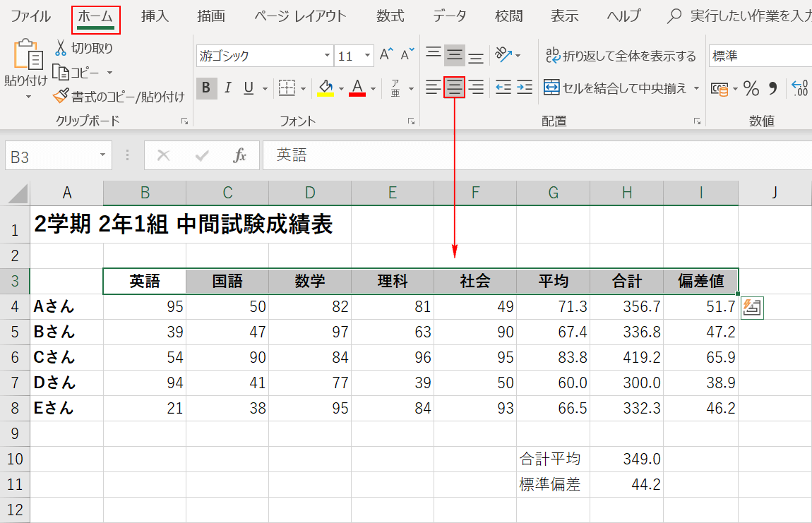Open the 標準 number format dropdown
This screenshot has height=523, width=812.
[777, 55]
